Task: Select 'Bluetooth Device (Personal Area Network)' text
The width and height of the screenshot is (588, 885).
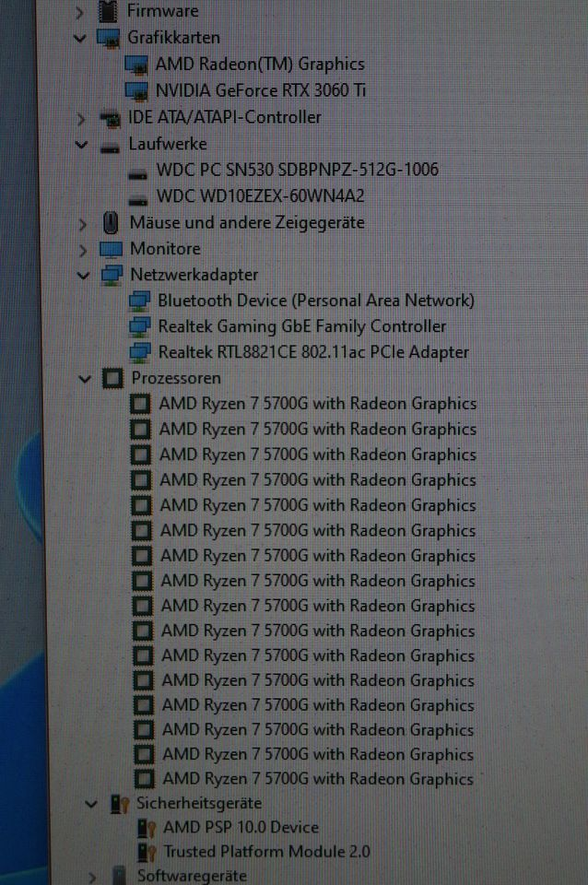Action: (316, 301)
